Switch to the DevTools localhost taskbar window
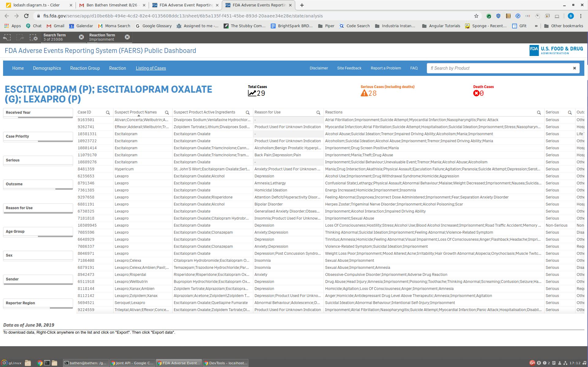The height and width of the screenshot is (367, 588). [x=225, y=363]
